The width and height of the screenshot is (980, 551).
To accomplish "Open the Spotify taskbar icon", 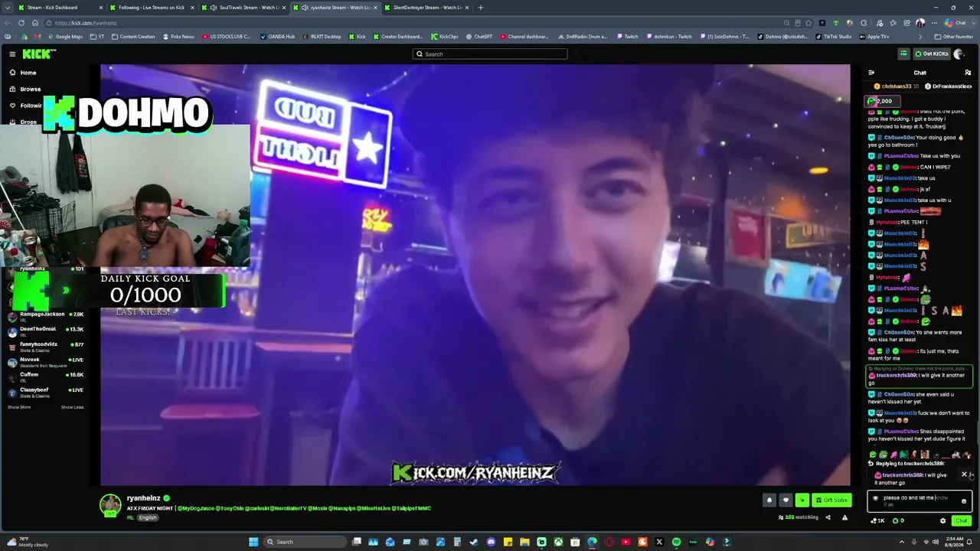I will pyautogui.click(x=676, y=542).
